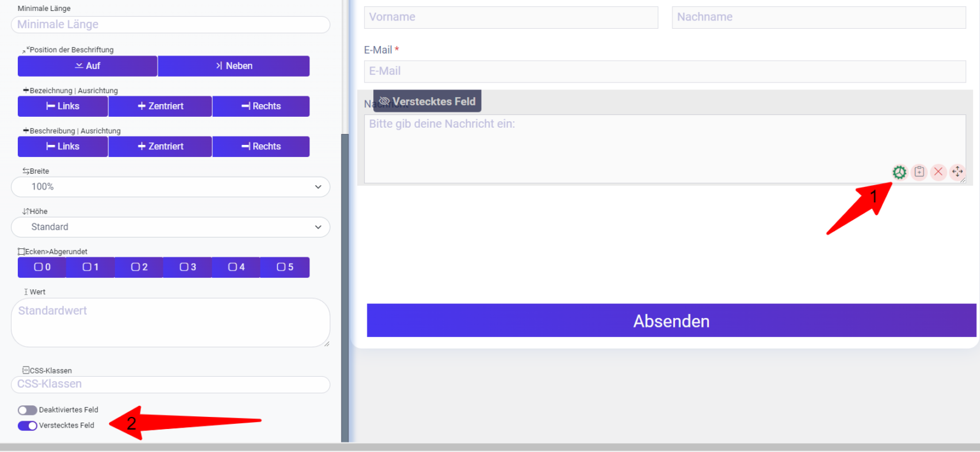Choose corner rounding level 5
Screen dimensions: 980x452
(285, 267)
